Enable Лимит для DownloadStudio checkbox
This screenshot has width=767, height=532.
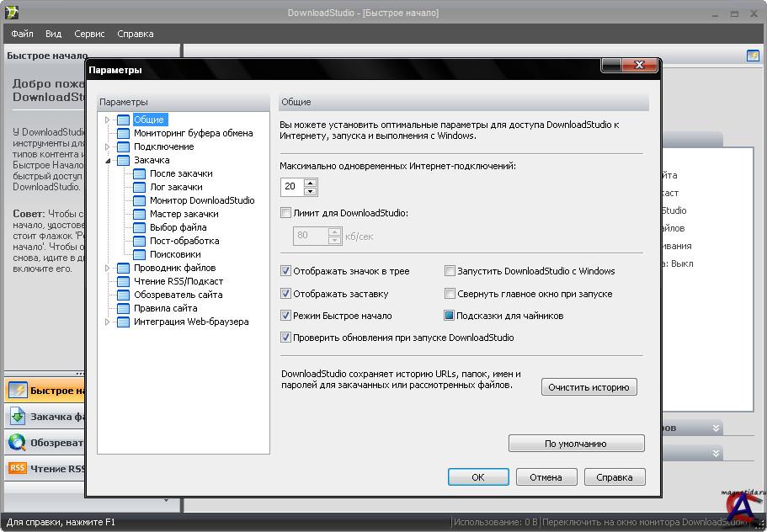click(x=285, y=213)
